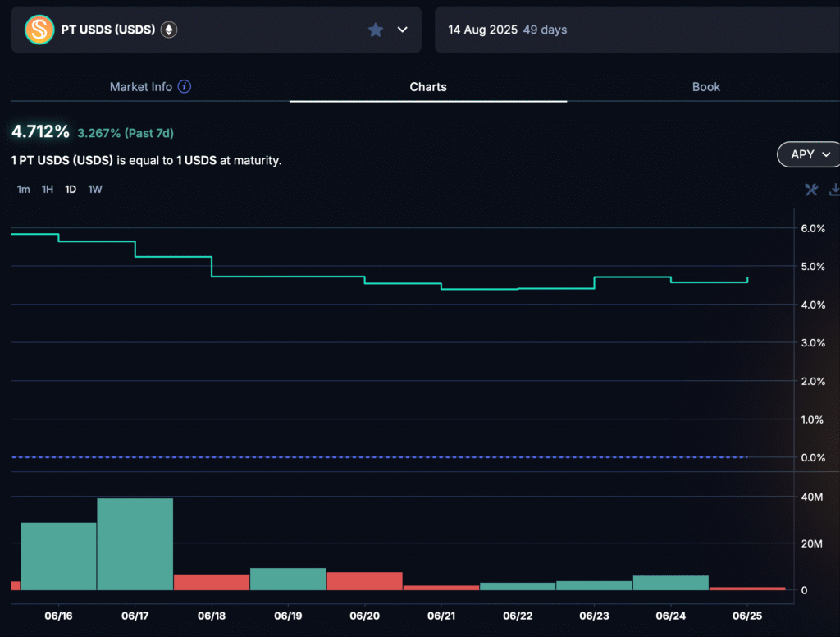Image resolution: width=840 pixels, height=637 pixels.
Task: Click the 3.0% y-axis label
Action: pyautogui.click(x=813, y=342)
